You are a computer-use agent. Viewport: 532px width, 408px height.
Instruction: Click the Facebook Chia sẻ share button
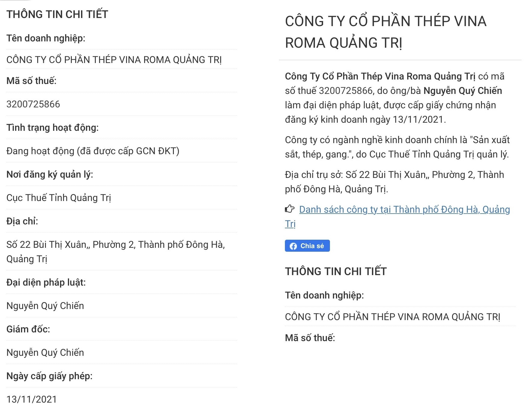click(x=307, y=246)
